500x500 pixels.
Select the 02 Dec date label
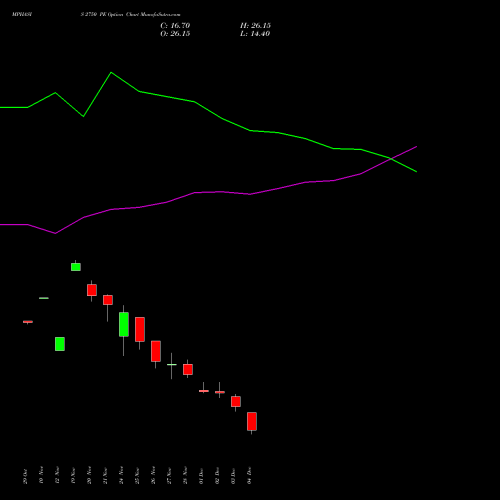[x=217, y=475]
